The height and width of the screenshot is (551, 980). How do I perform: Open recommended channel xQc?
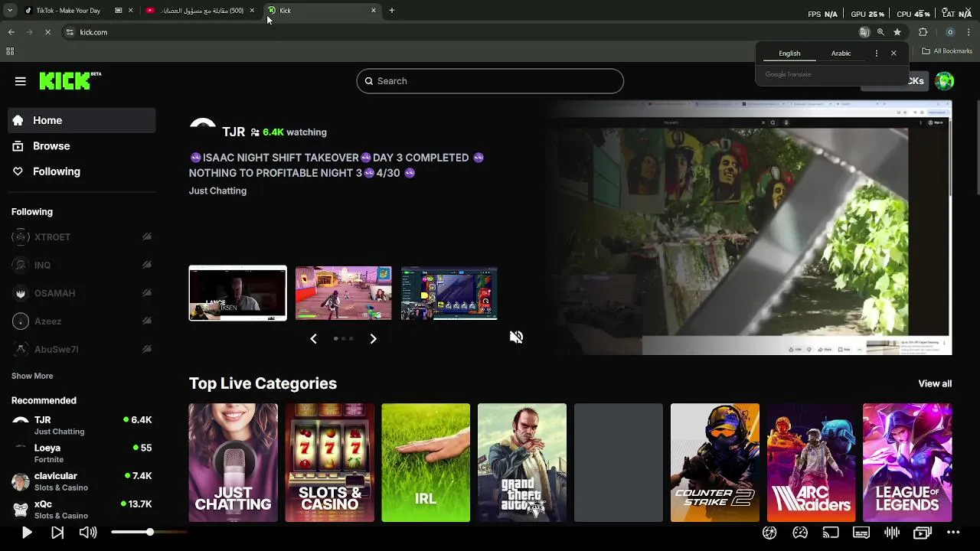[x=82, y=509]
